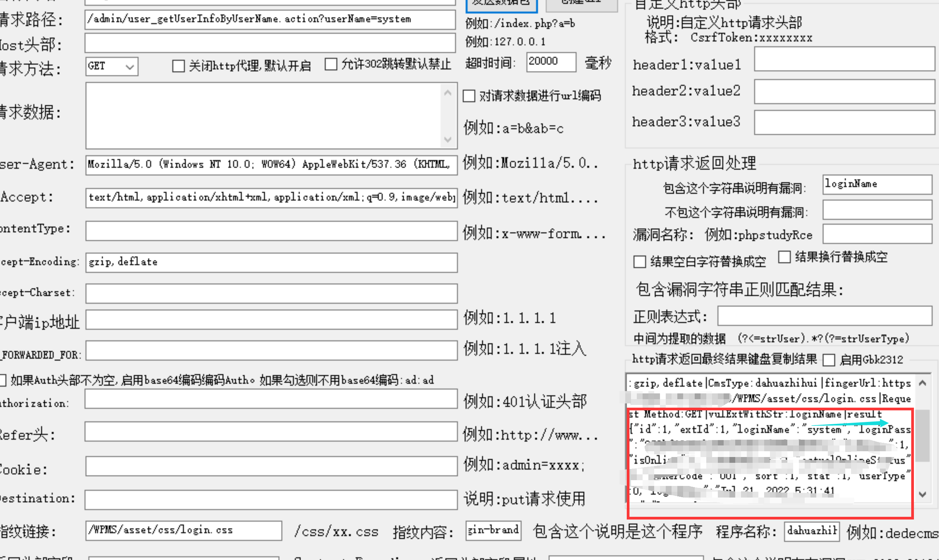Click the Refer header input field
This screenshot has width=939, height=560.
click(271, 432)
